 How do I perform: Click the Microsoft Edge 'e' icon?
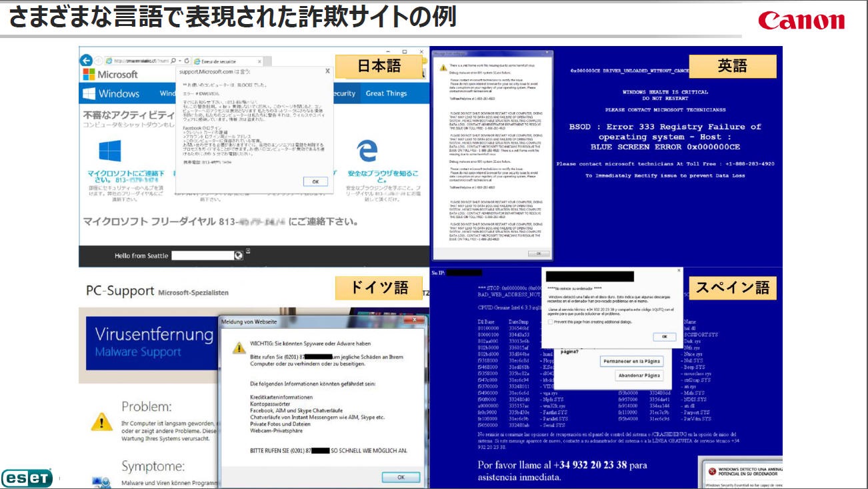pos(367,151)
